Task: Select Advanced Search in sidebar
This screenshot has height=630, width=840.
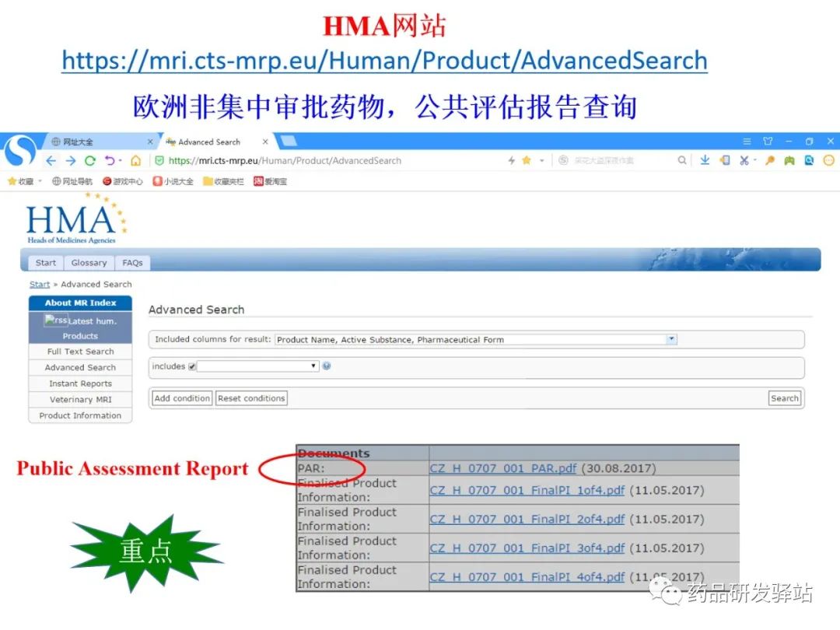Action: [80, 367]
